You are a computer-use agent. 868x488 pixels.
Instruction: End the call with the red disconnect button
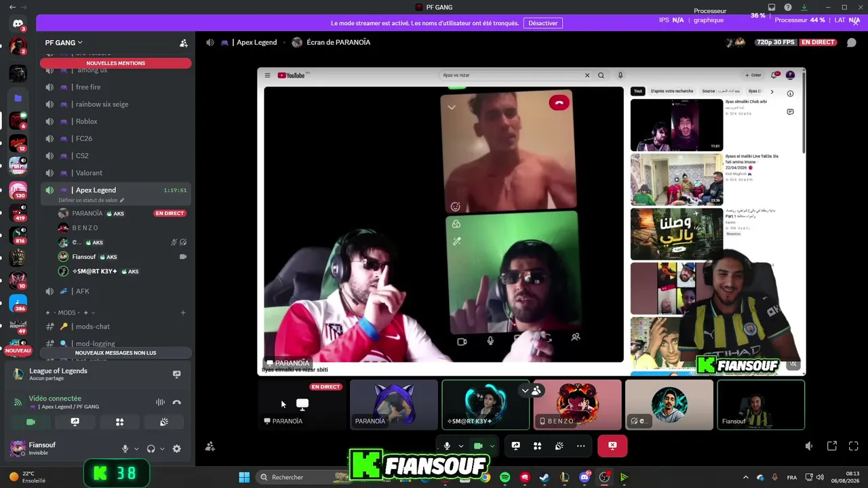tap(612, 446)
